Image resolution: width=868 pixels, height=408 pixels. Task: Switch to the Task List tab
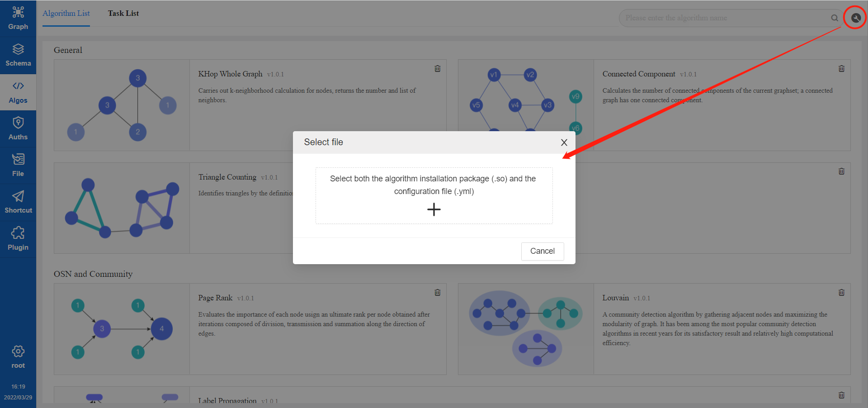[123, 14]
